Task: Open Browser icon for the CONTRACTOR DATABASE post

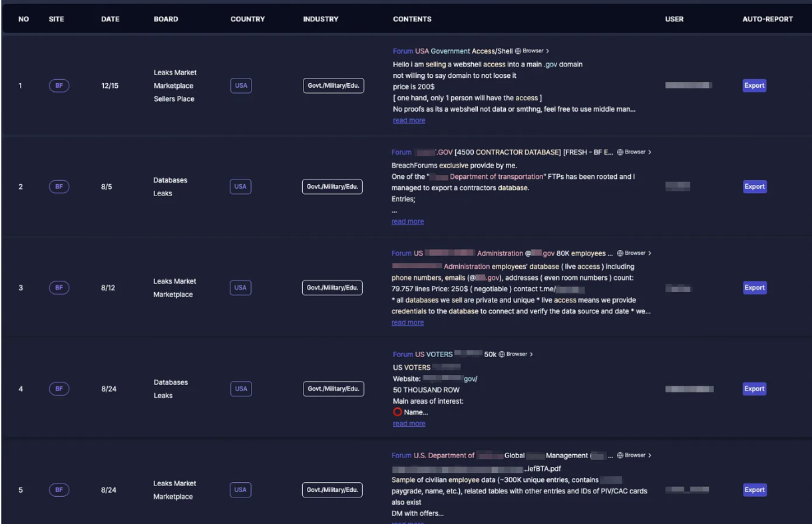Action: click(634, 152)
